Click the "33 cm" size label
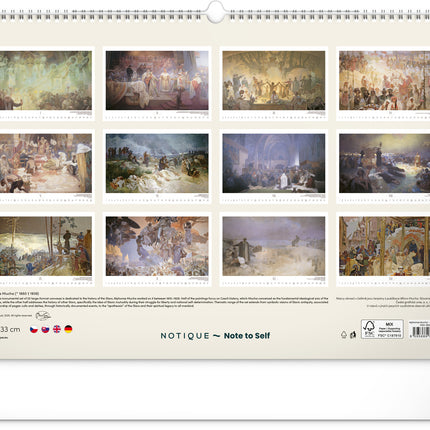This screenshot has width=430, height=430. point(10,329)
